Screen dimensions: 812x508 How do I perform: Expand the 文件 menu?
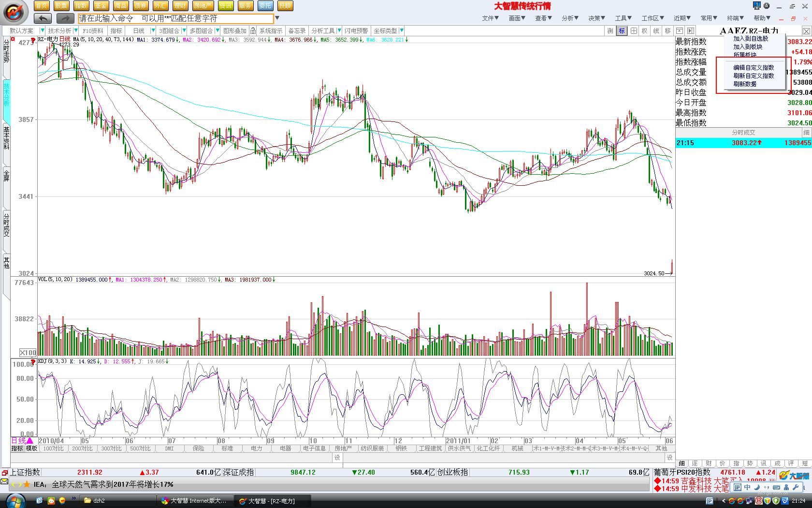[x=490, y=18]
